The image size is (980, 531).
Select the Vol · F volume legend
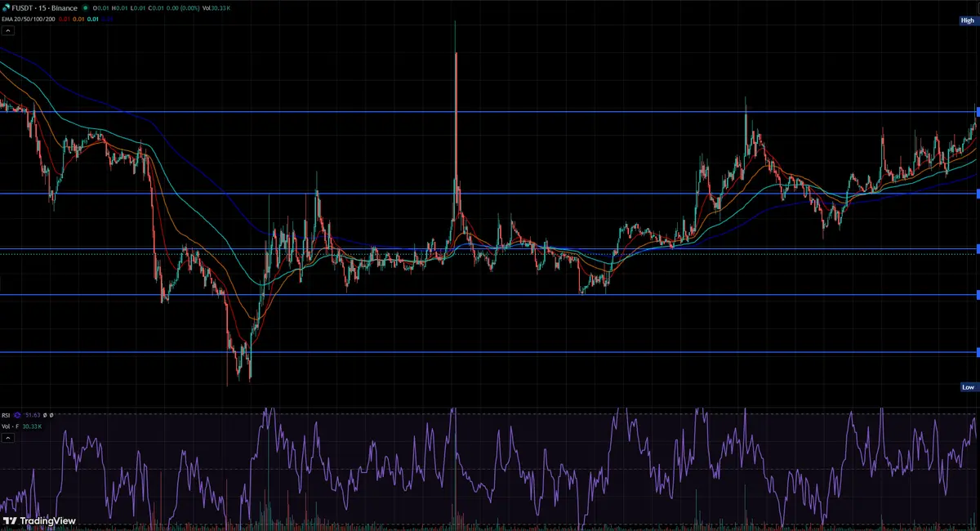tap(11, 426)
